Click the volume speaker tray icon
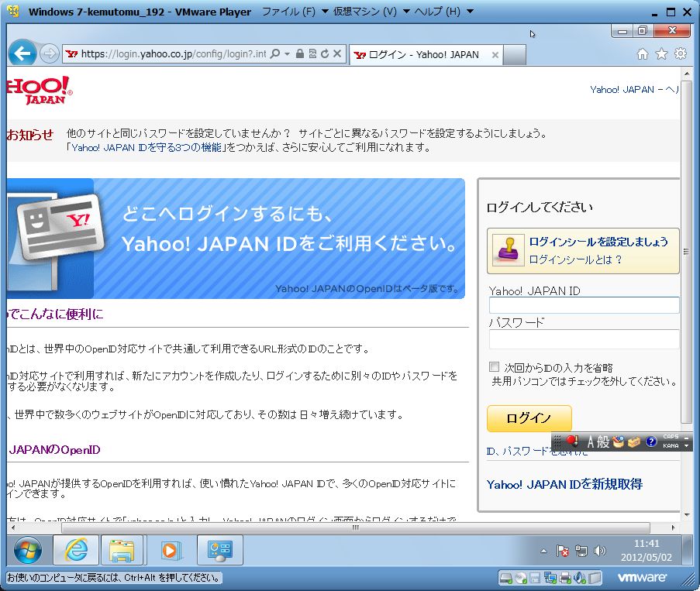Screen dimensions: 700x591 point(599,551)
